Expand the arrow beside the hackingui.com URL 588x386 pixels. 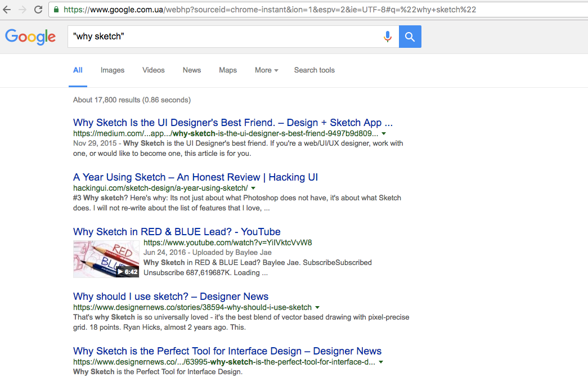(x=253, y=188)
